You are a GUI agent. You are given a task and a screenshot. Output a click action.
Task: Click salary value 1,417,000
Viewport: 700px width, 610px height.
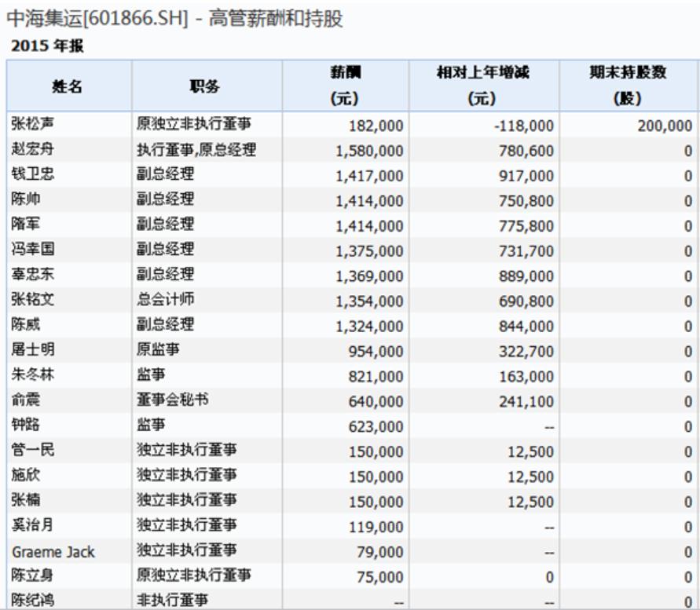tap(369, 176)
